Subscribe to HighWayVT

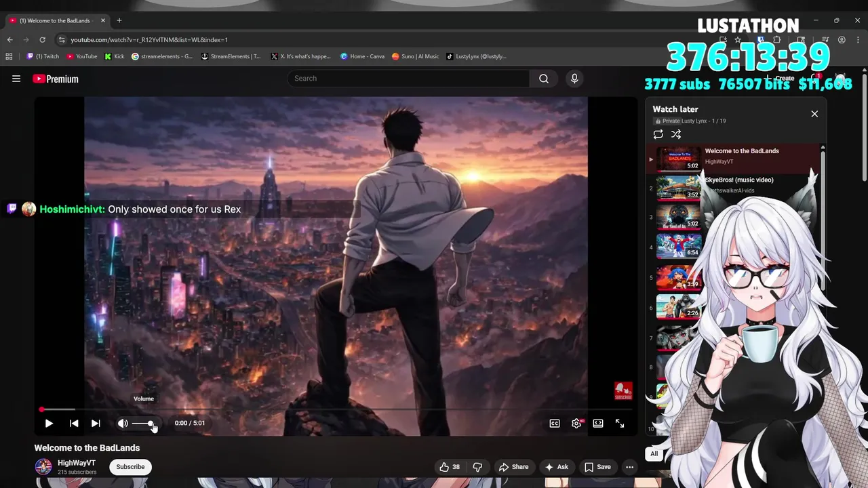(130, 467)
